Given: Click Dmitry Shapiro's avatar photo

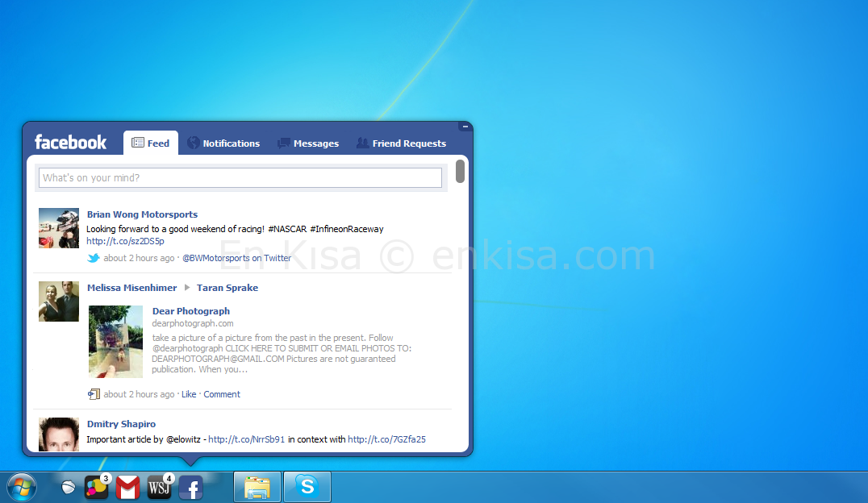Looking at the screenshot, I should click(x=59, y=434).
